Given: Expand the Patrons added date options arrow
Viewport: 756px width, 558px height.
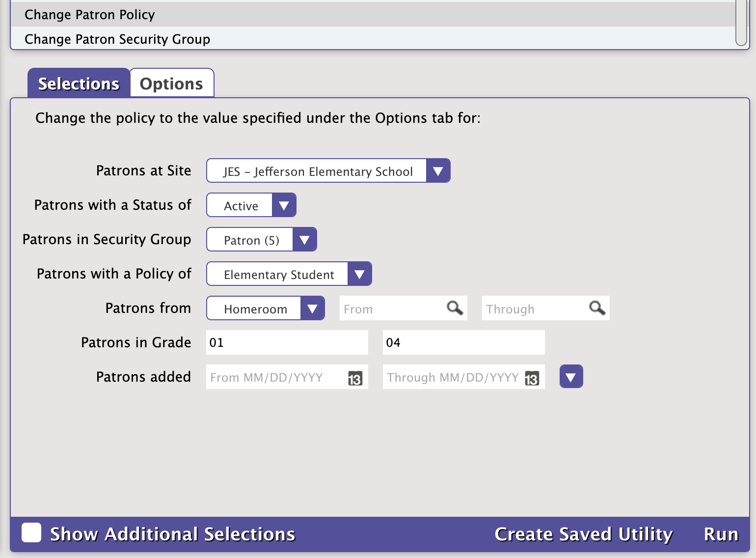Looking at the screenshot, I should point(571,376).
